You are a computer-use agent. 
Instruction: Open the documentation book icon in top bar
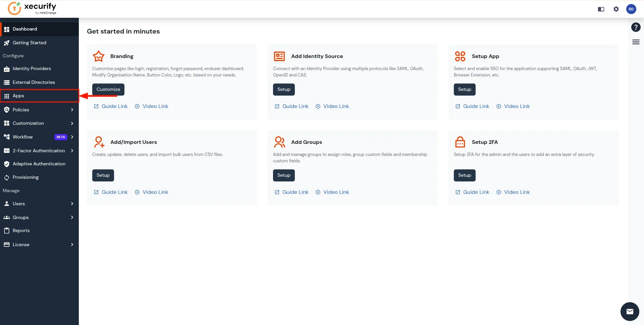(x=601, y=9)
